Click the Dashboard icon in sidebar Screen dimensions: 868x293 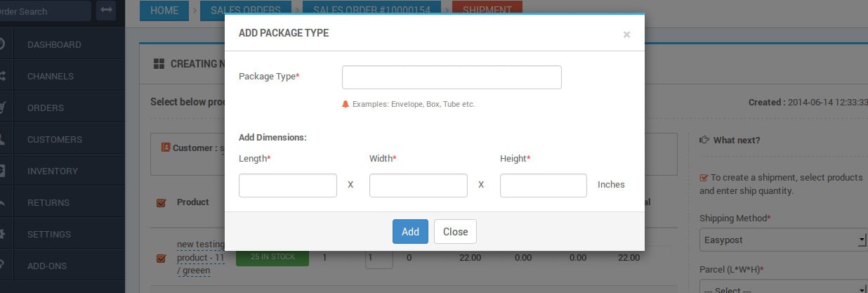[x=3, y=44]
